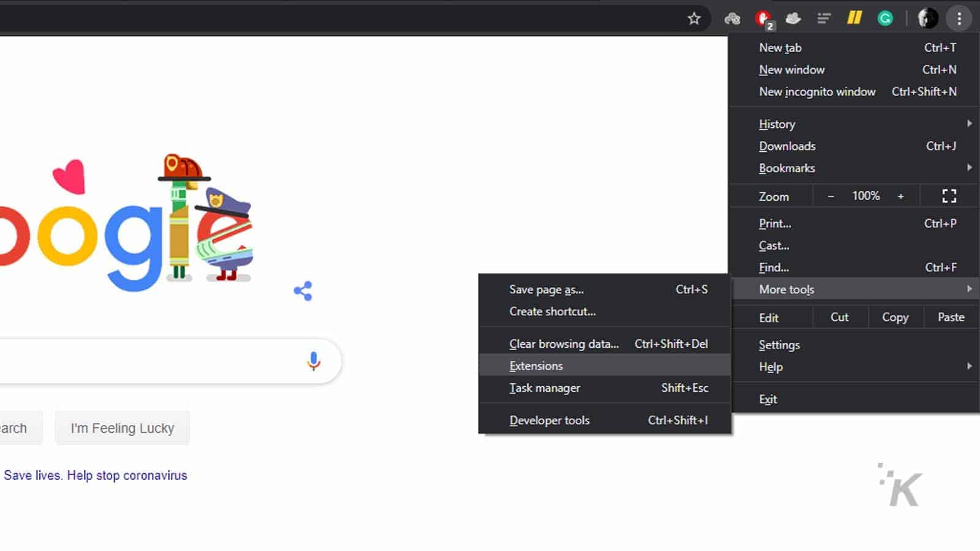Viewport: 980px width, 551px height.
Task: Increase zoom with the plus button
Action: (900, 196)
